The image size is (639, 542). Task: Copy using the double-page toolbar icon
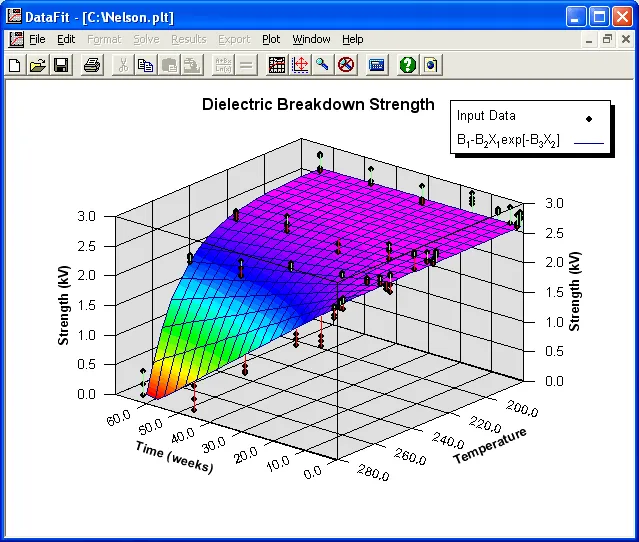145,65
